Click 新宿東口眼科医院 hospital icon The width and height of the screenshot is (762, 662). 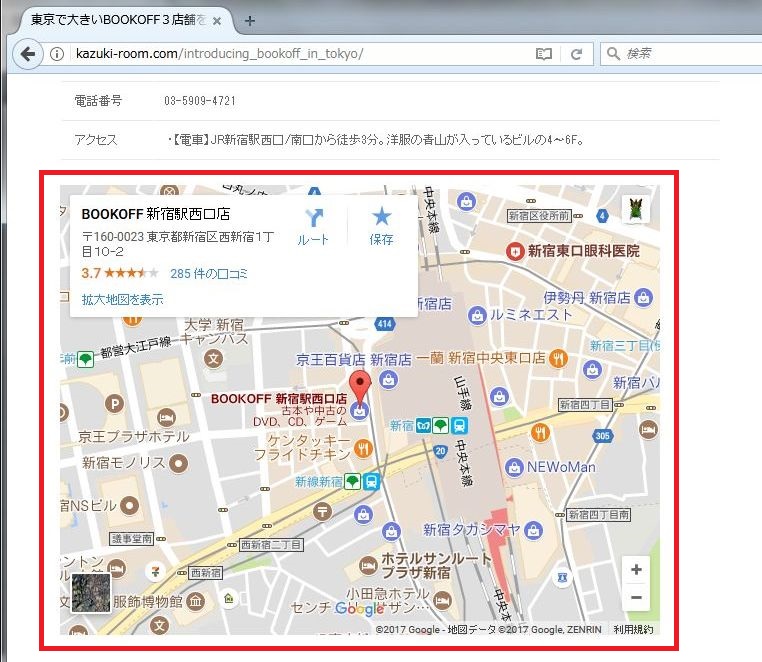tap(515, 251)
